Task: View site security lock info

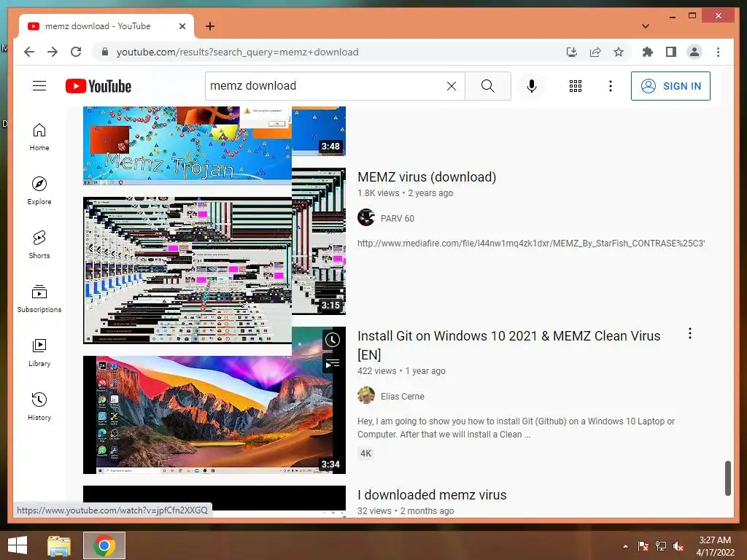Action: (105, 52)
